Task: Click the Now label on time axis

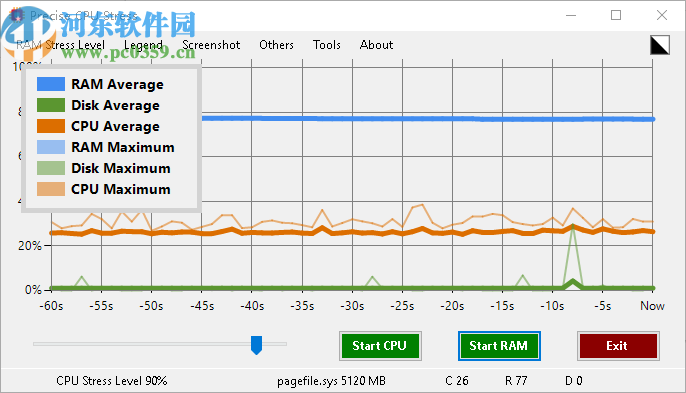Action: point(652,305)
